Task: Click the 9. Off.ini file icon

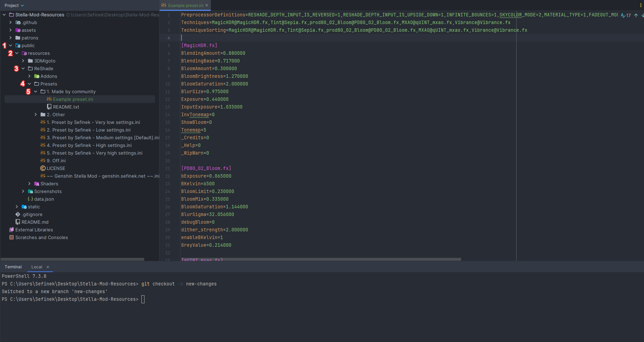Action: 43,161
